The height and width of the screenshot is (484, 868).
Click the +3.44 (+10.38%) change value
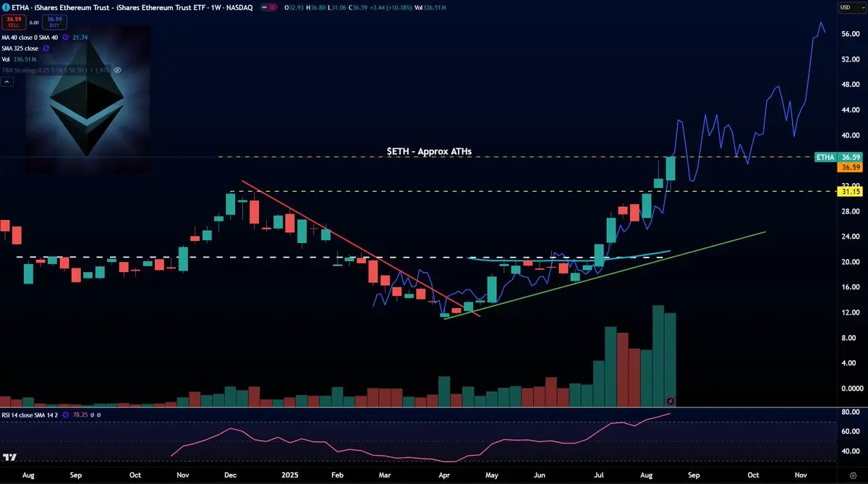point(391,7)
